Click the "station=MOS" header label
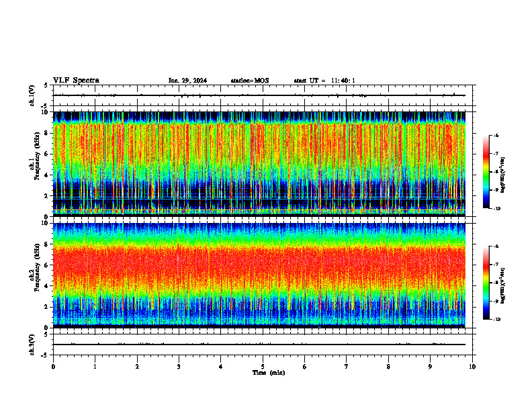 pyautogui.click(x=250, y=81)
